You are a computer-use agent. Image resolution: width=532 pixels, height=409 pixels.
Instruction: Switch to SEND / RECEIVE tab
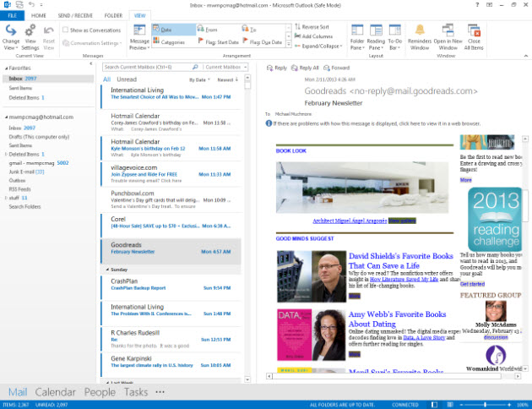point(75,15)
